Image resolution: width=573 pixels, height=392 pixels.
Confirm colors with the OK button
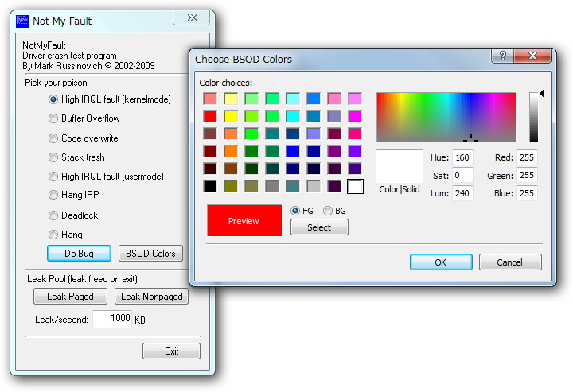(x=441, y=262)
